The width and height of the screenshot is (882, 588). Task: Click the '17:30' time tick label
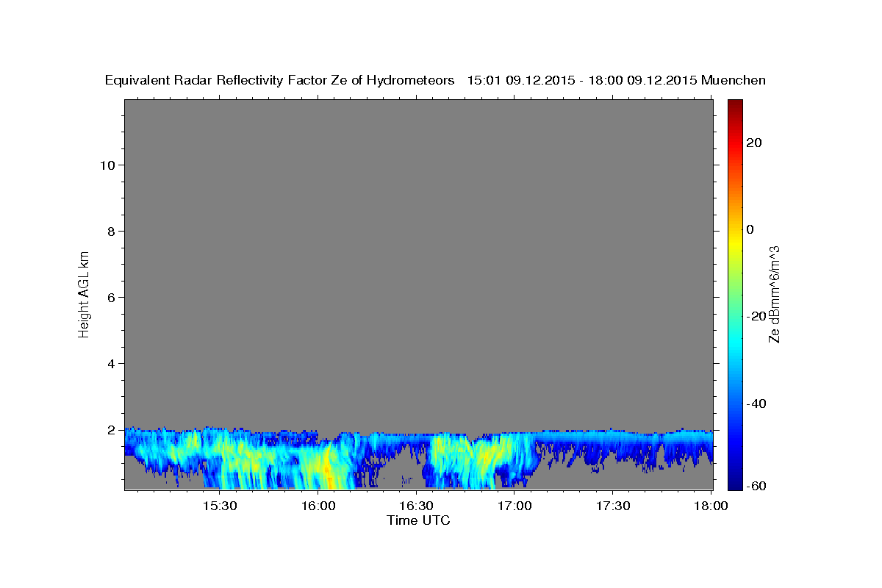[x=613, y=506]
